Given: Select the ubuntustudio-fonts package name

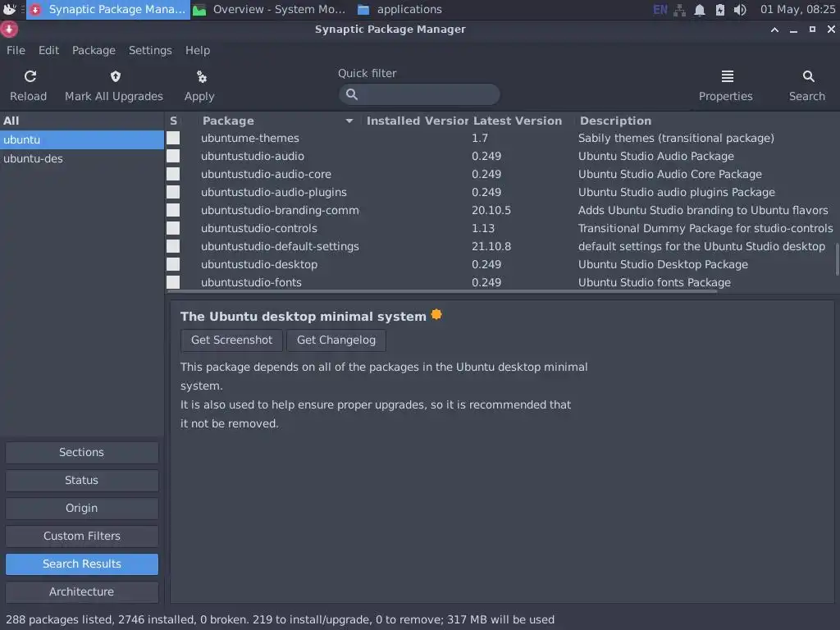Looking at the screenshot, I should click(x=251, y=282).
